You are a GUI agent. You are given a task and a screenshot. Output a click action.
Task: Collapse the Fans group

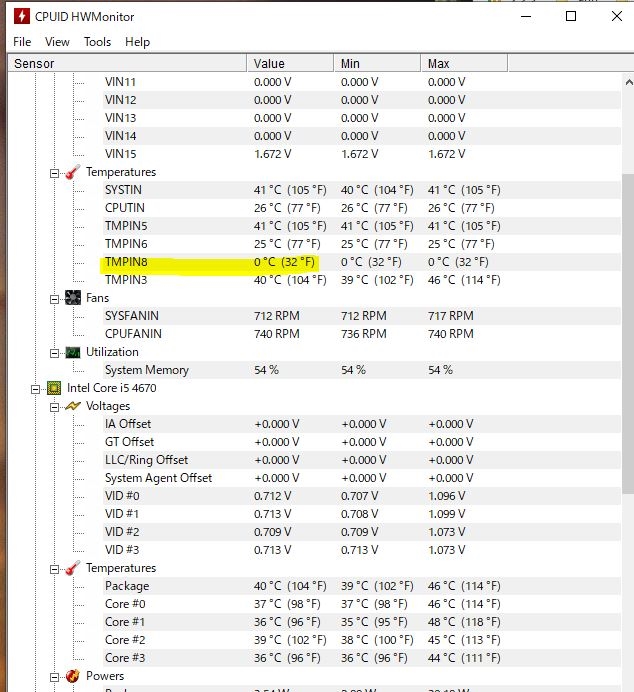[54, 299]
